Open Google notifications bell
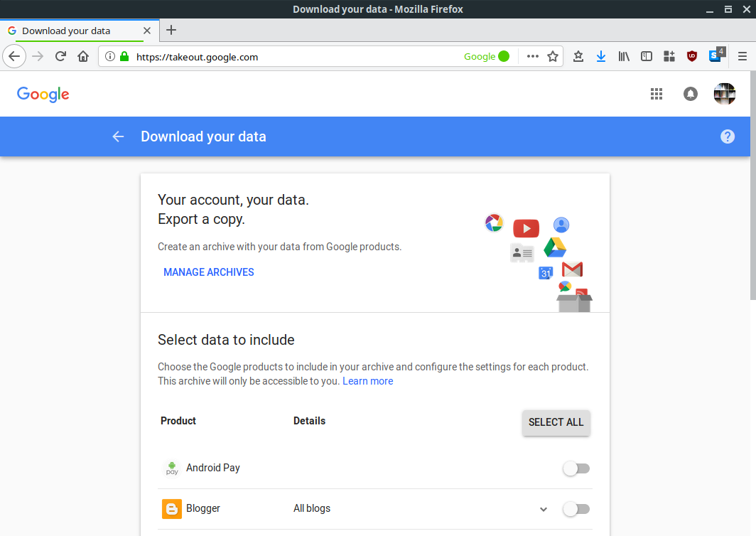This screenshot has height=536, width=756. pos(691,94)
